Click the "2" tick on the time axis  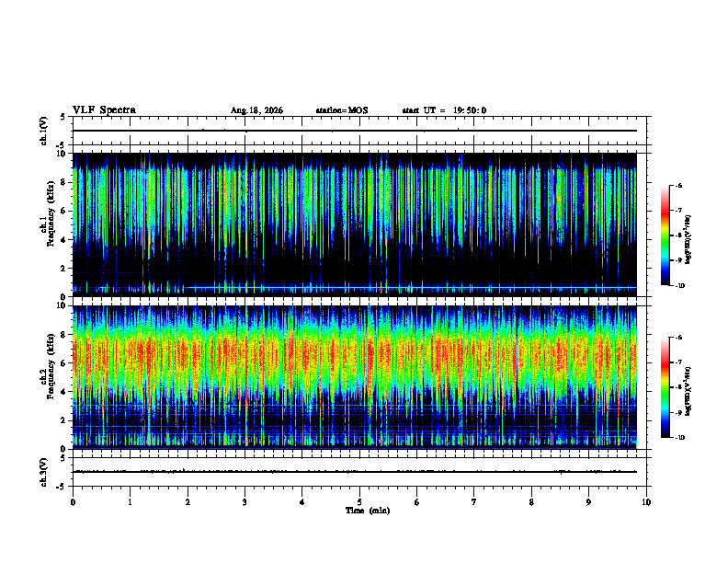coord(188,502)
